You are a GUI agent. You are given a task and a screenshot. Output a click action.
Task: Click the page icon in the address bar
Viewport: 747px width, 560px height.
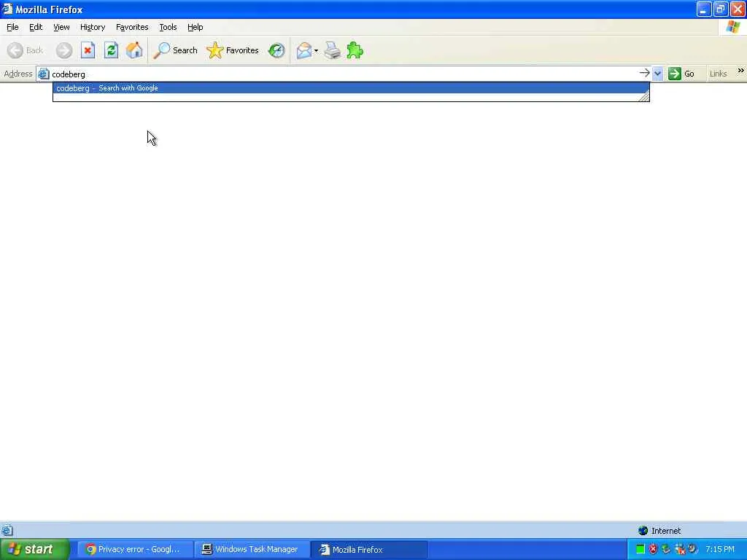(43, 74)
